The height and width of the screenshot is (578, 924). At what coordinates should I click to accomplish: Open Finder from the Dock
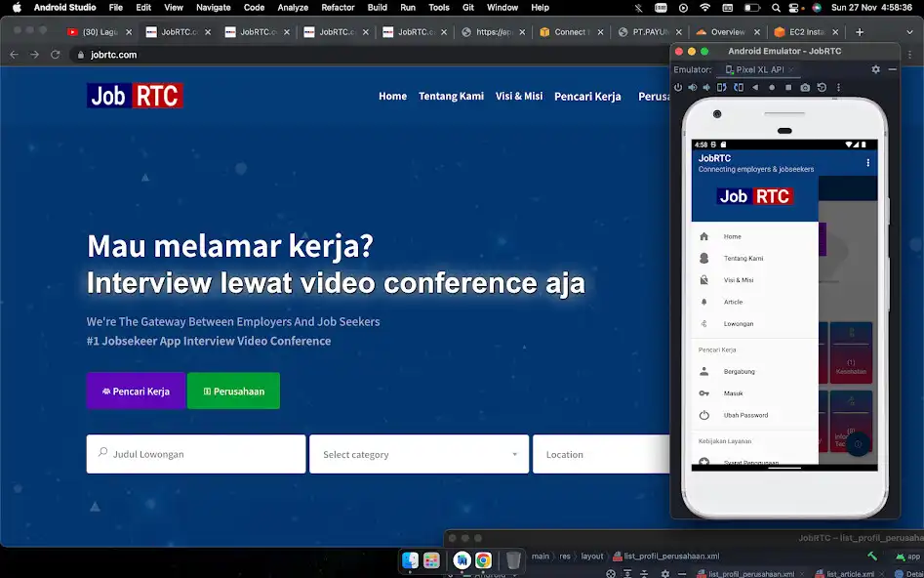click(410, 559)
